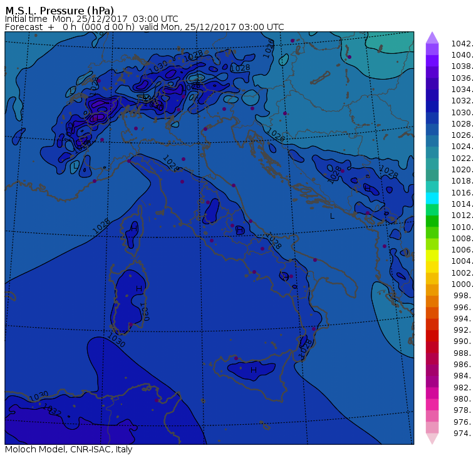476x458 pixels.
Task: Select the pale pink band between 974 and 976
Action: tap(432, 427)
